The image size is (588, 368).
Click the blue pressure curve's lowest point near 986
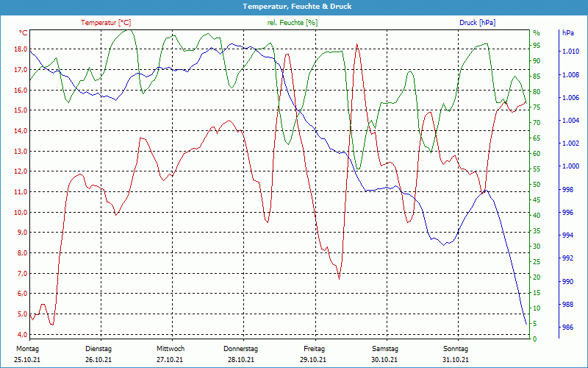(x=526, y=324)
